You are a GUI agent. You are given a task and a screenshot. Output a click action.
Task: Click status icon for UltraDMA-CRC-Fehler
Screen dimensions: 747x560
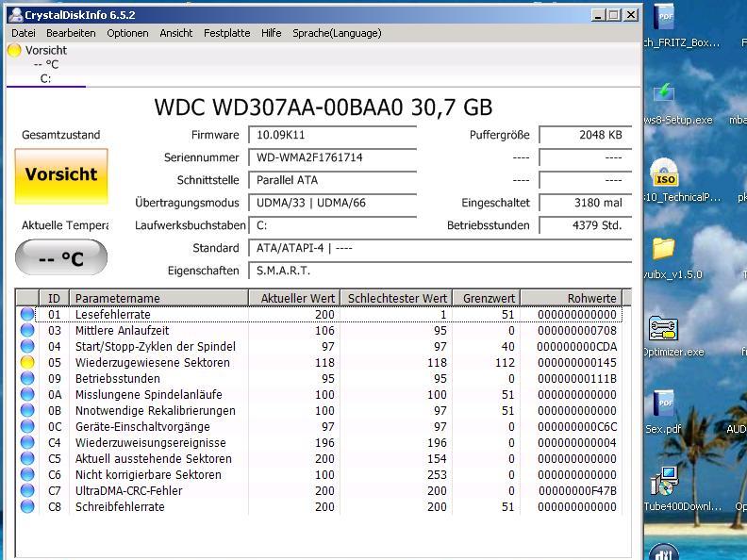click(27, 490)
